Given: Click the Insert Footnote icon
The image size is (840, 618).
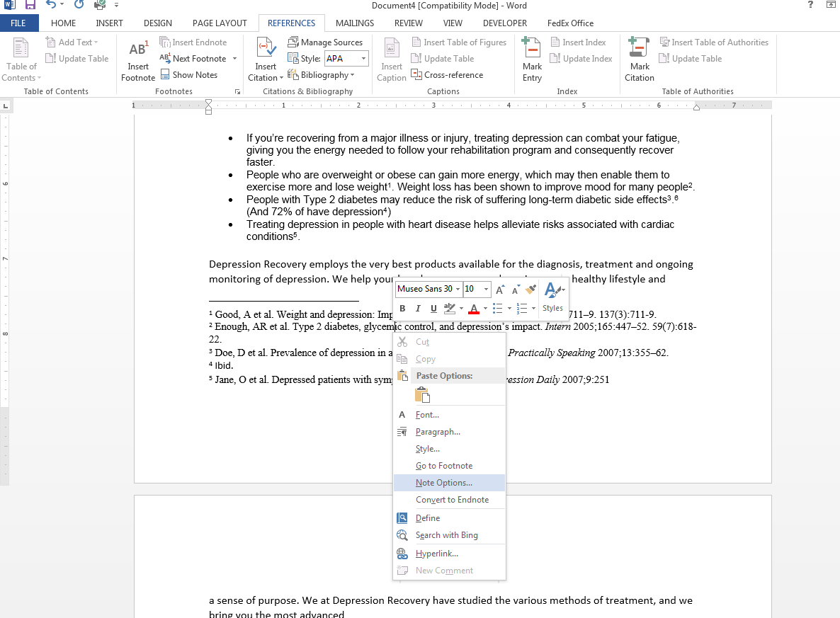Looking at the screenshot, I should 137,60.
